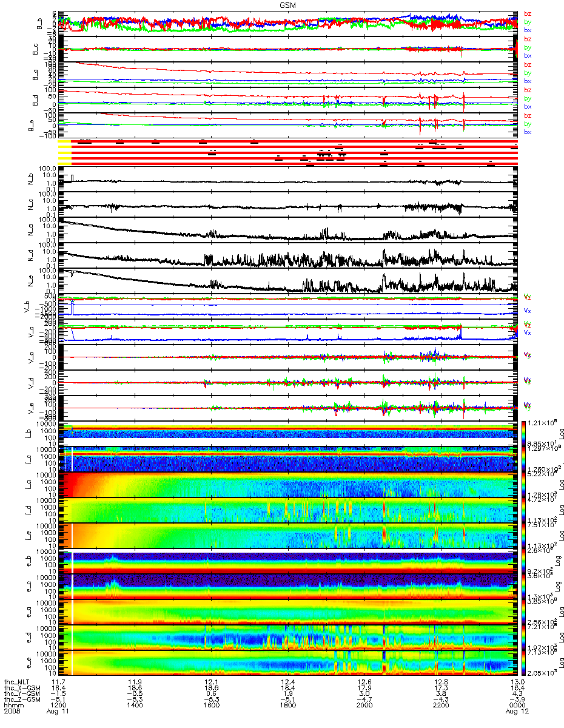Viewport: 564px width, 728px height.
Task: Click the MLT value 12.4
Action: pyautogui.click(x=287, y=681)
